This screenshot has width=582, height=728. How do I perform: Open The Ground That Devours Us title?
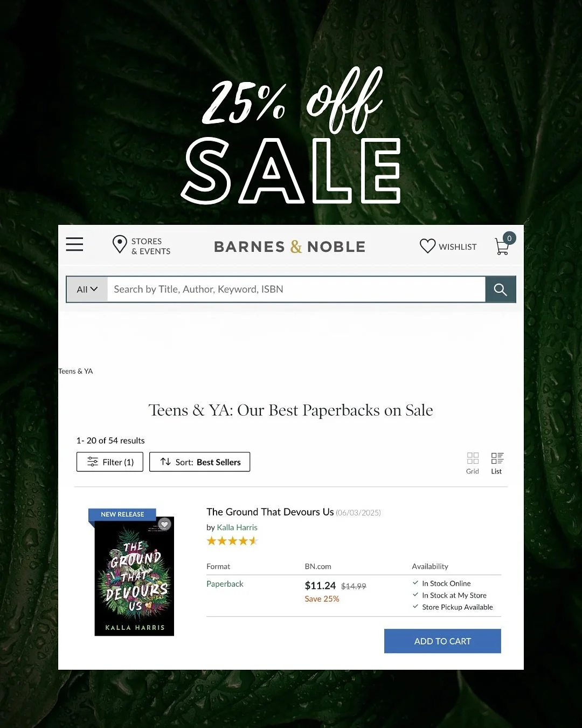[270, 512]
